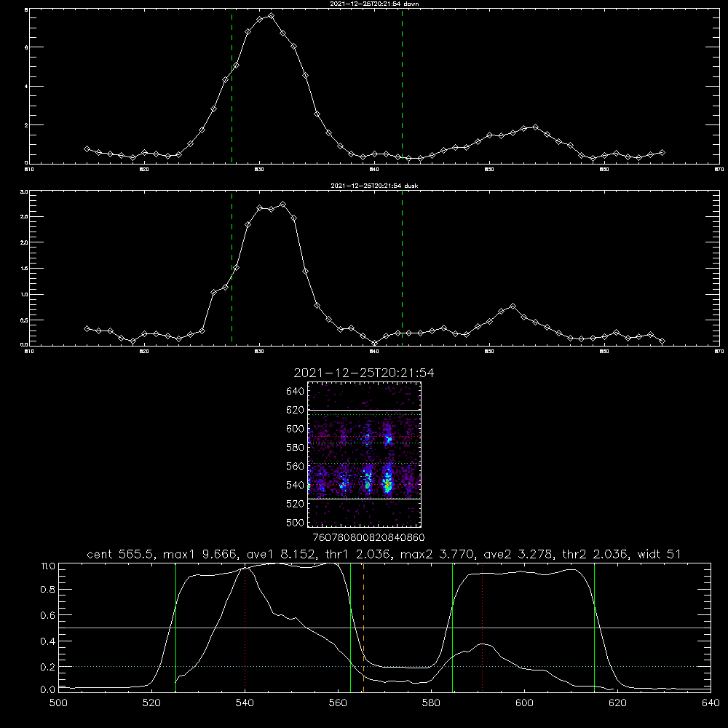Click dusk plot y-axis label '2.0'
Image resolution: width=728 pixels, height=728 pixels.
[24, 242]
